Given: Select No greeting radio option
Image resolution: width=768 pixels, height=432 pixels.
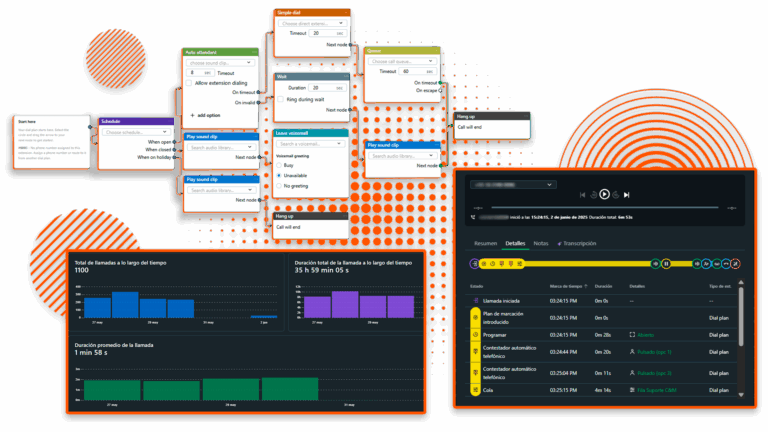Looking at the screenshot, I should [x=279, y=186].
